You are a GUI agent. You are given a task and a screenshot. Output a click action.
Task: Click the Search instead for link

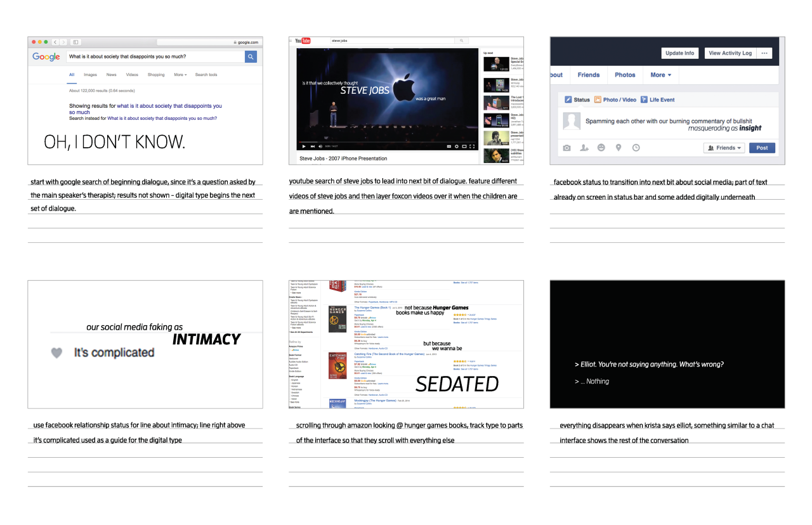162,118
